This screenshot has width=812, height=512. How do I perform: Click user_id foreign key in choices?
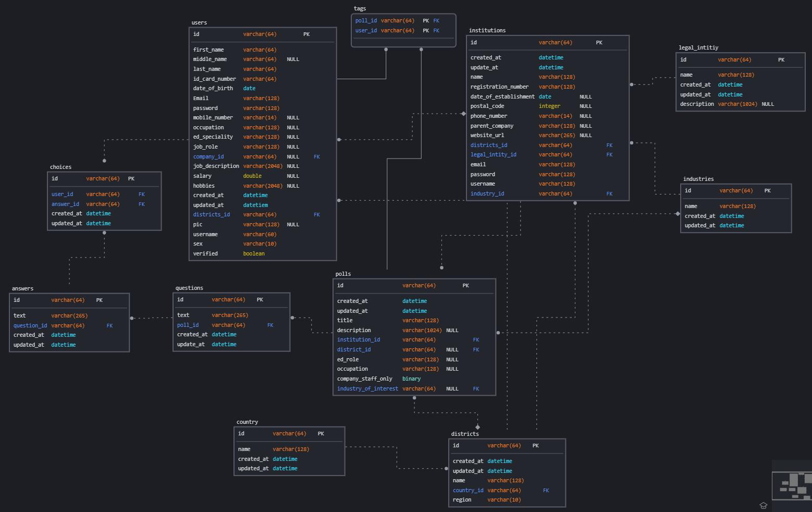pyautogui.click(x=104, y=194)
